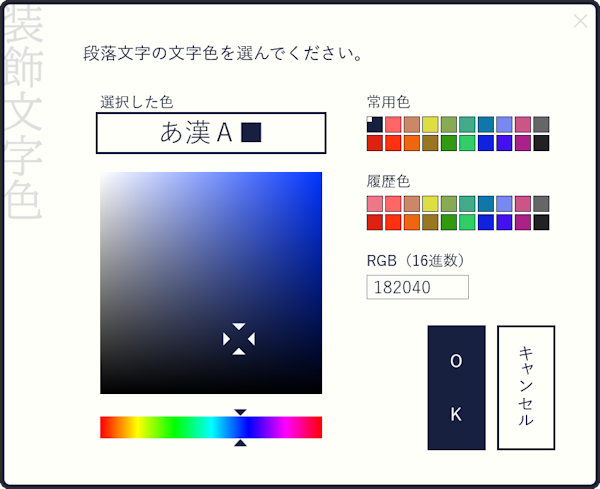Choose the purple swatch in 常用色 bottom row
600x489 pixels.
[x=523, y=143]
